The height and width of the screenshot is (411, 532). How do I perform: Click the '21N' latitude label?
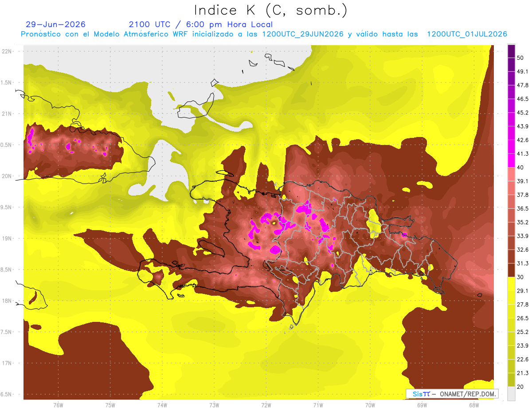pyautogui.click(x=7, y=114)
